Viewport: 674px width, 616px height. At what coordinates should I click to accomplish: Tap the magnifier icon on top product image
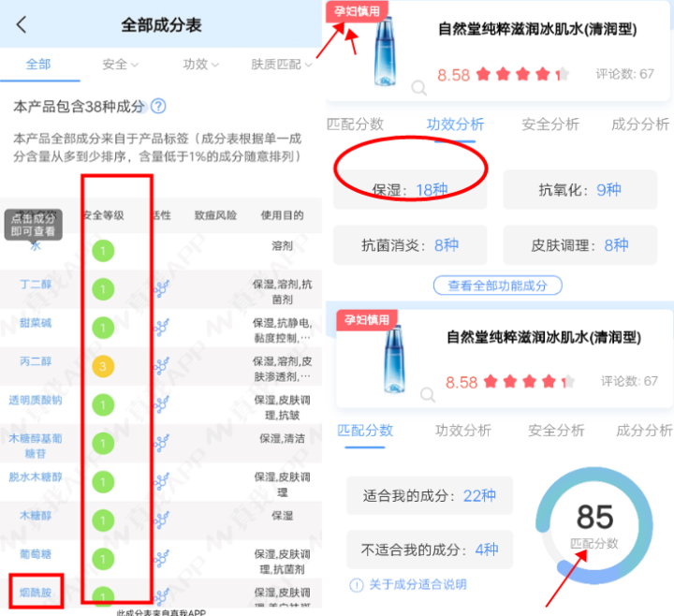coord(418,88)
